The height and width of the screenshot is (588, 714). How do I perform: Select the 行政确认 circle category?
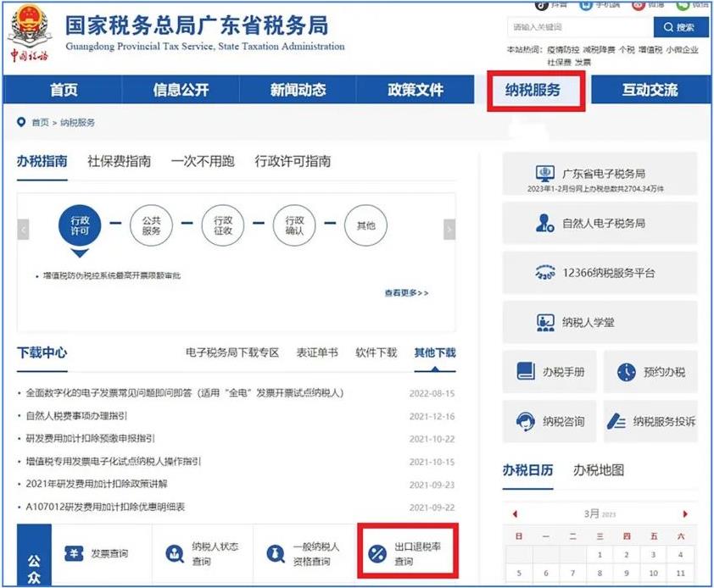294,225
